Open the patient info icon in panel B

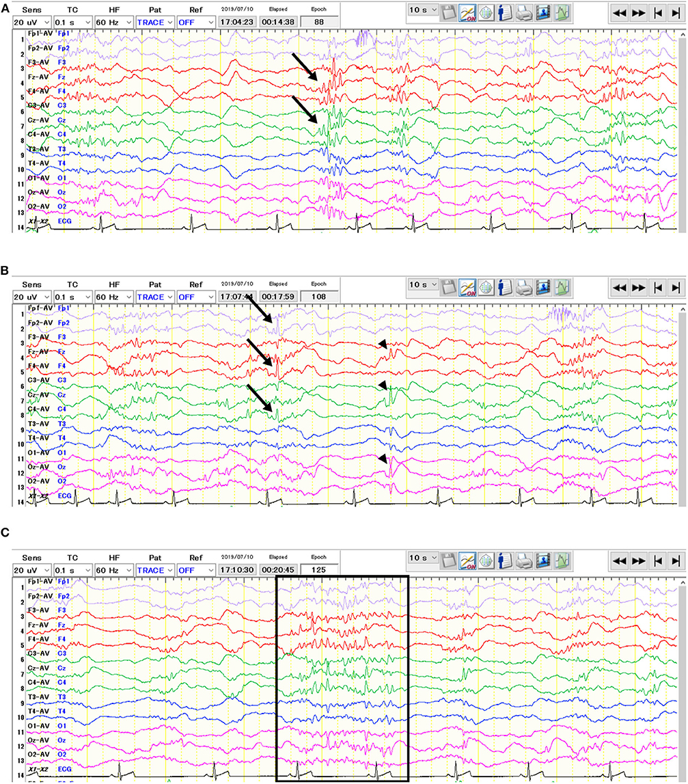505,288
